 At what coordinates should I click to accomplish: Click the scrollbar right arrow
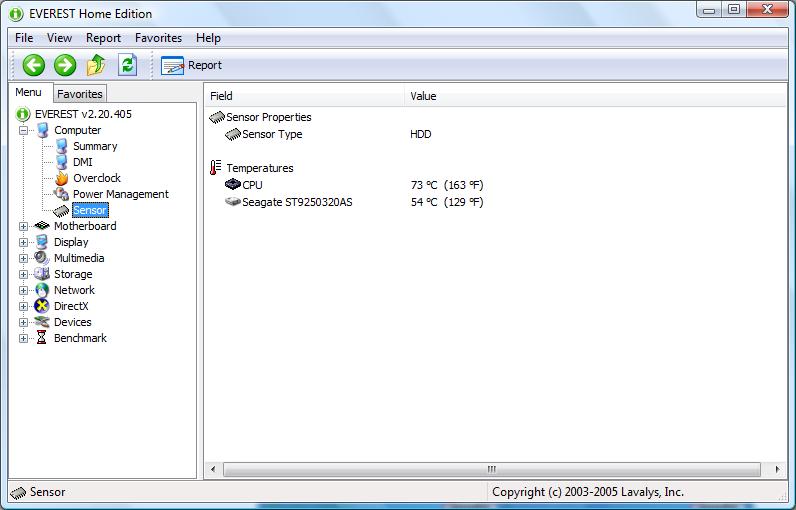(x=777, y=469)
